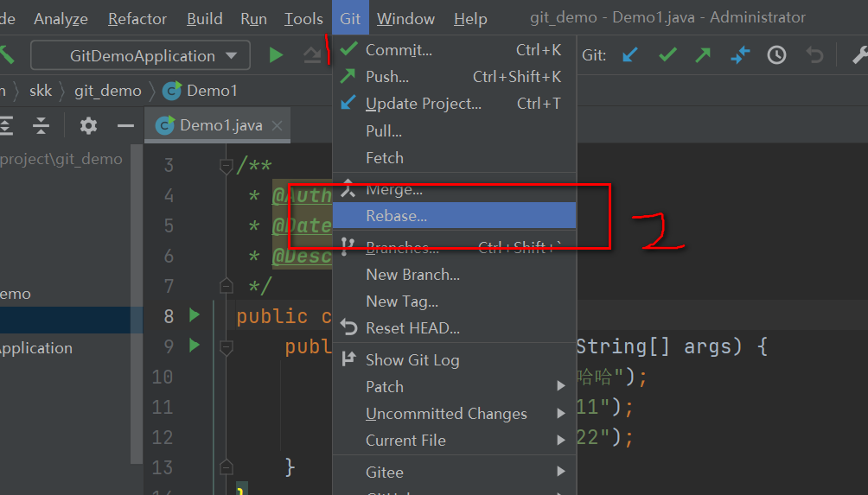Open Git history clock icon in toolbar
Viewport: 868px width, 495px height.
point(776,54)
